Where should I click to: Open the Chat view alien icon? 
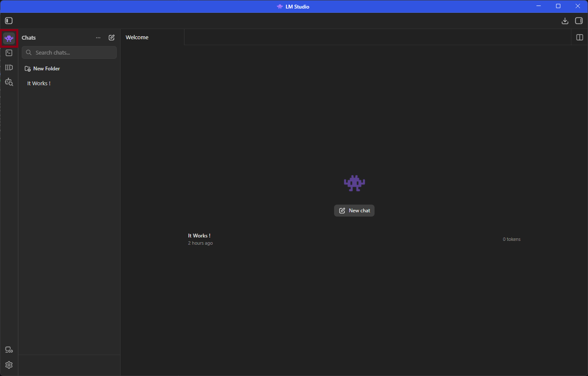[9, 38]
